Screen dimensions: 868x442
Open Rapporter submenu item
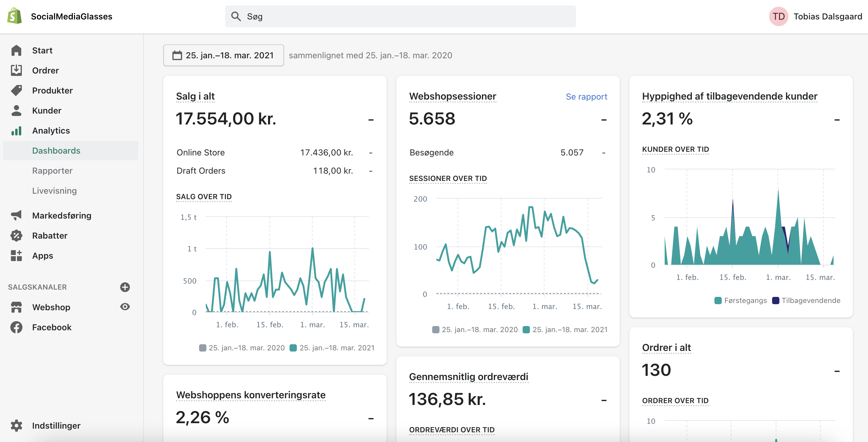[52, 171]
